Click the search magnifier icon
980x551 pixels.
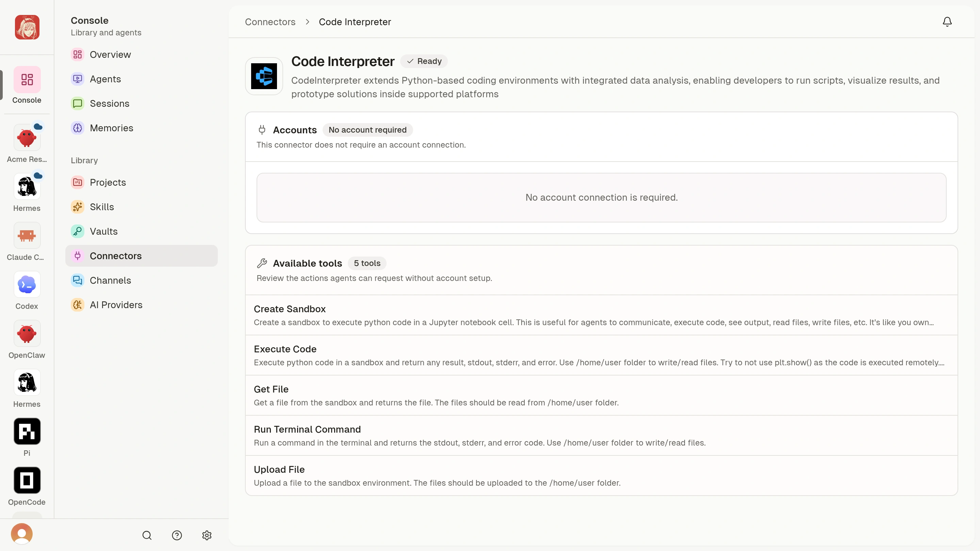[147, 535]
